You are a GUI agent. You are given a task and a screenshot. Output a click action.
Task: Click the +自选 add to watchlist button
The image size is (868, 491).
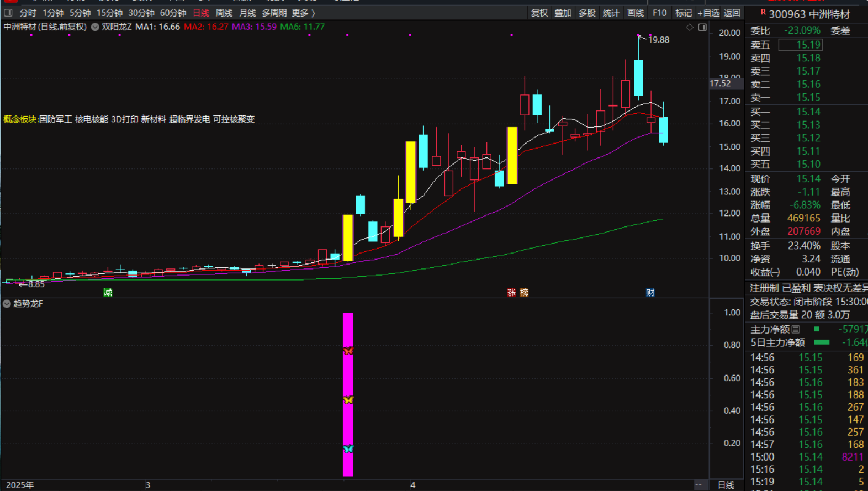[x=708, y=13]
